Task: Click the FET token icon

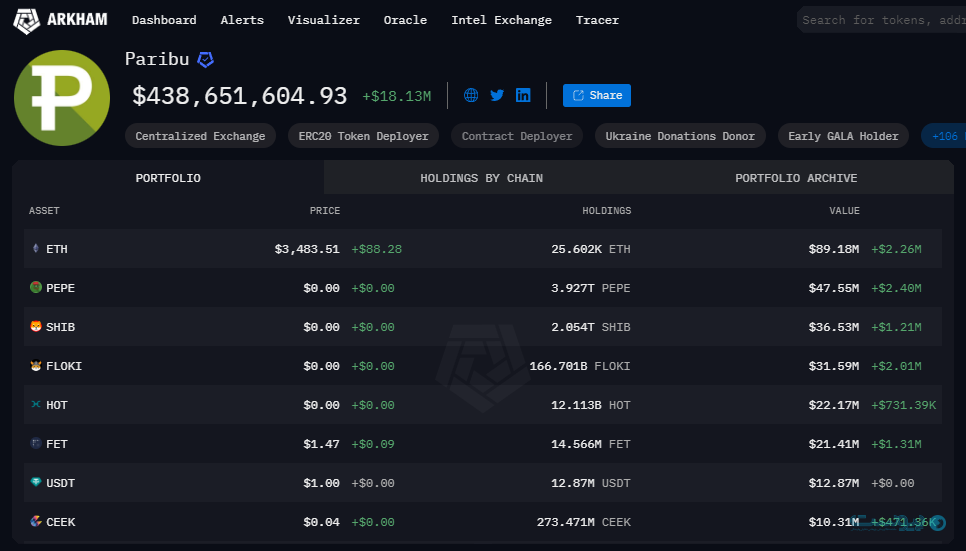Action: point(36,443)
